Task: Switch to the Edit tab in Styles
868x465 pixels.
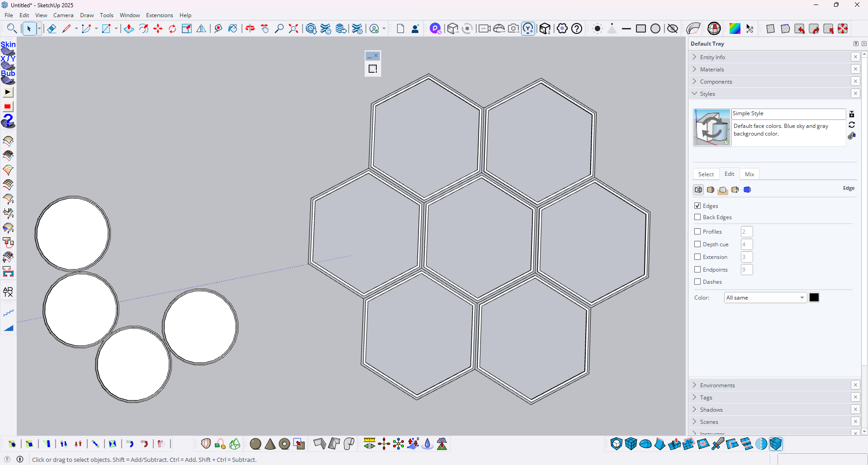Action: point(729,174)
